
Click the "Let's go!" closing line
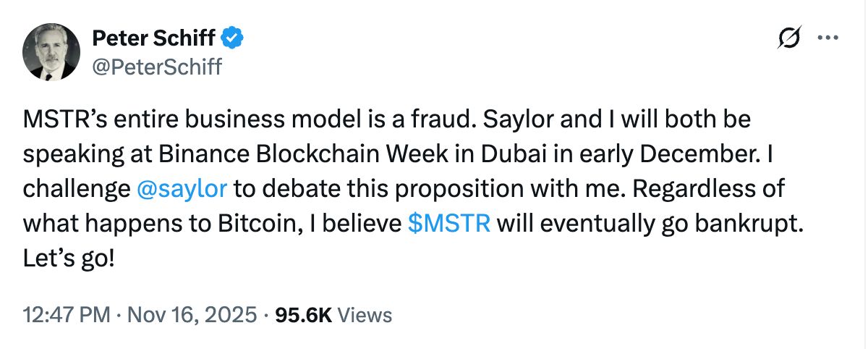tap(69, 258)
